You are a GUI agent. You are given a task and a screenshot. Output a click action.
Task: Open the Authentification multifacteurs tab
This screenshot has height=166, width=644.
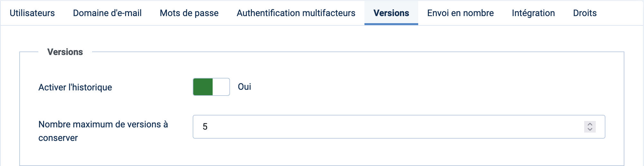click(x=296, y=13)
